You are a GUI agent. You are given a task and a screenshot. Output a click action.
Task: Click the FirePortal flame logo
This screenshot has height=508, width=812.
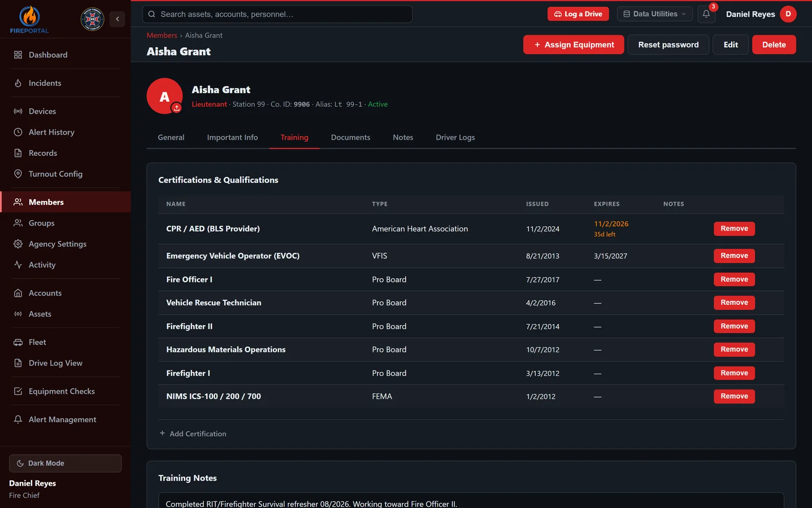click(29, 20)
